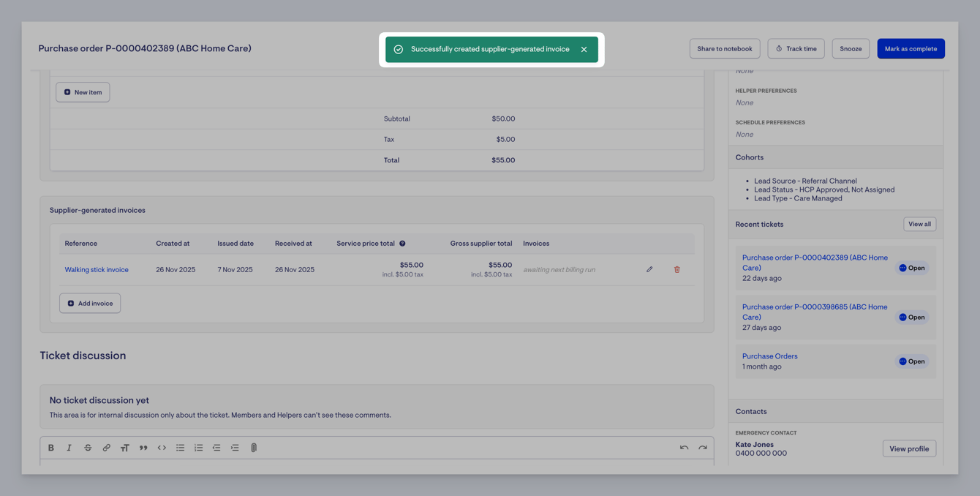Snooze this purchase order ticket
Image resolution: width=980 pixels, height=496 pixels.
(851, 49)
